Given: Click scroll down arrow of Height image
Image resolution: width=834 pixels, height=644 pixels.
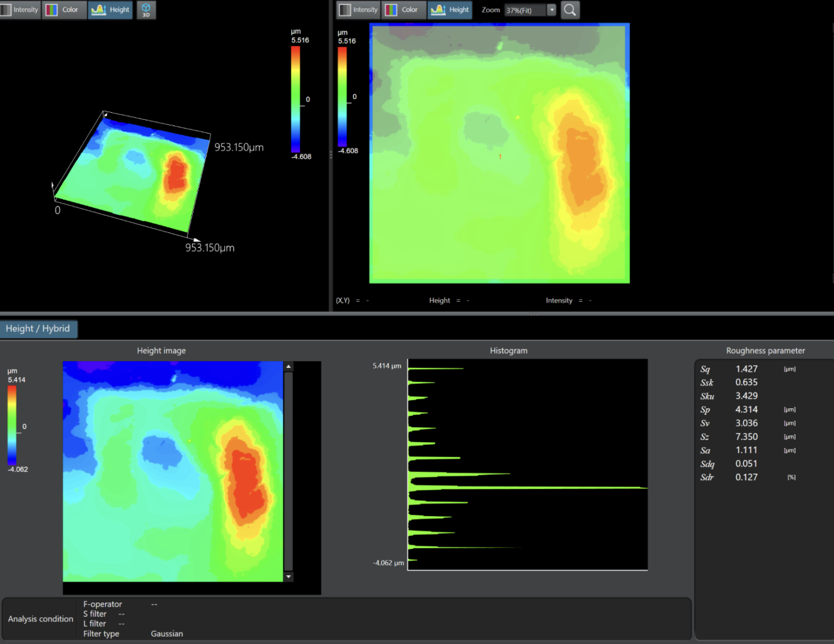Looking at the screenshot, I should click(288, 577).
